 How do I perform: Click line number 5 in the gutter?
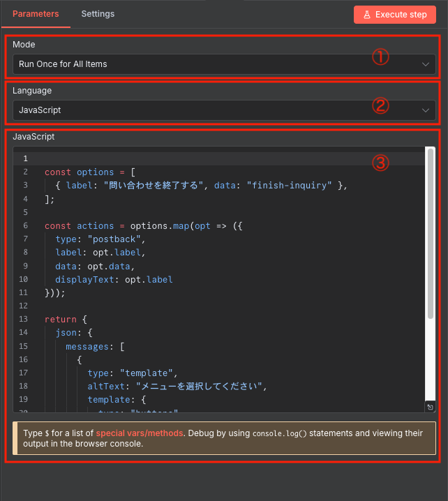coord(25,212)
